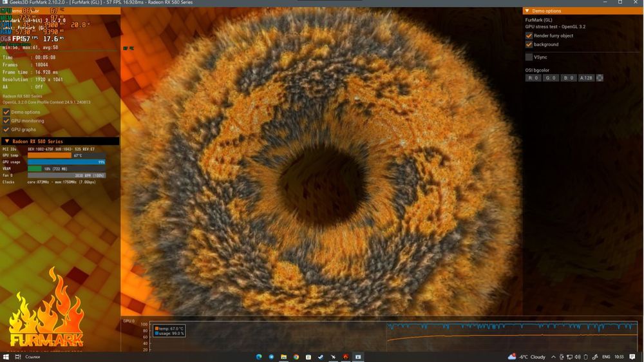Open the clock showing 10:33
The image size is (644, 362).
[620, 357]
